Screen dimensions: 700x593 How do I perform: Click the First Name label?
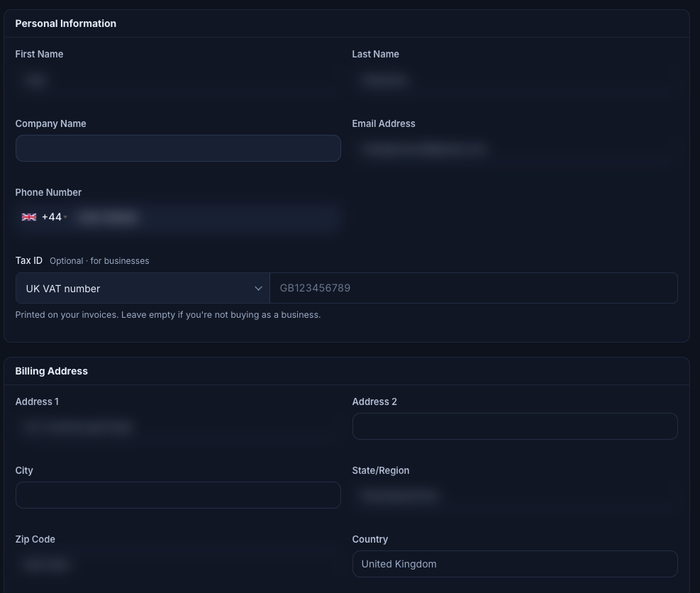(x=39, y=54)
